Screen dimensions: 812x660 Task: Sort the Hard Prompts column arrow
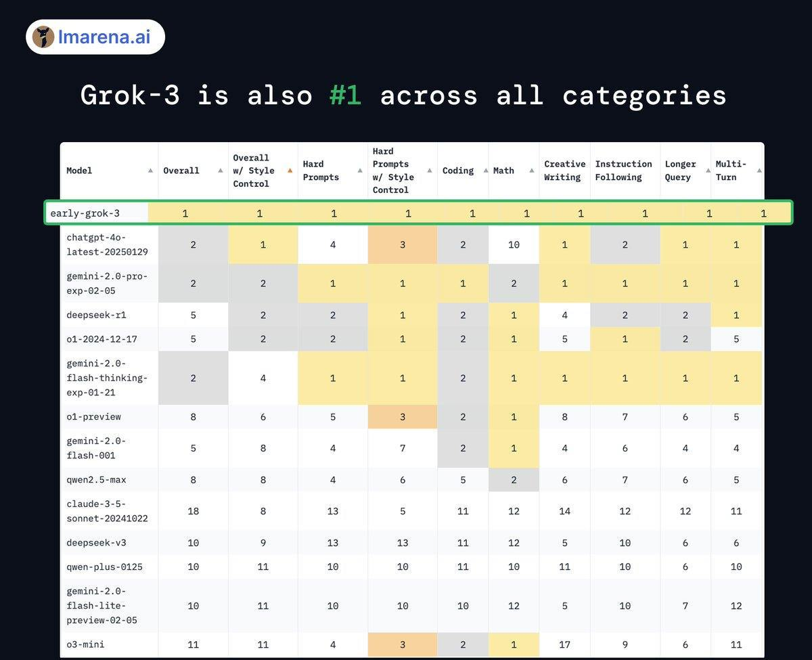point(361,171)
